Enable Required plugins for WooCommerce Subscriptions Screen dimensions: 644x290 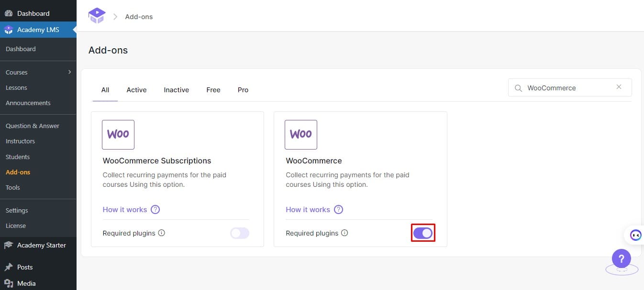click(239, 233)
